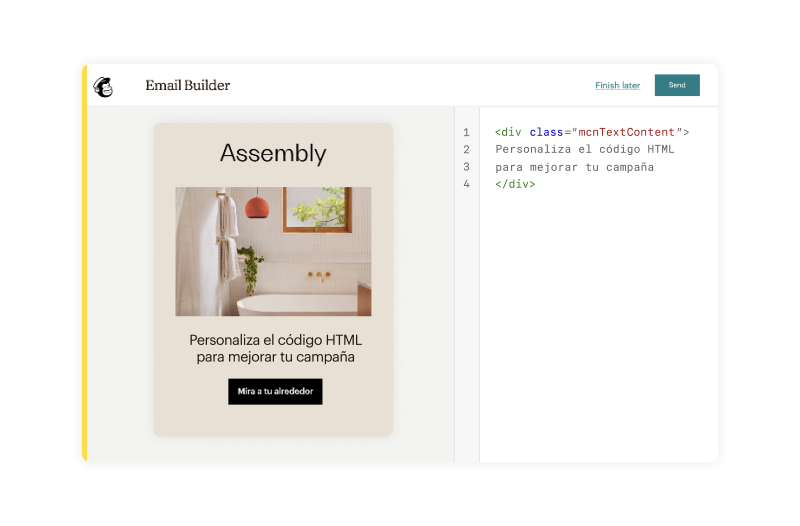Image resolution: width=800 pixels, height=526 pixels.
Task: Select the Assembly heading in preview
Action: tap(273, 153)
